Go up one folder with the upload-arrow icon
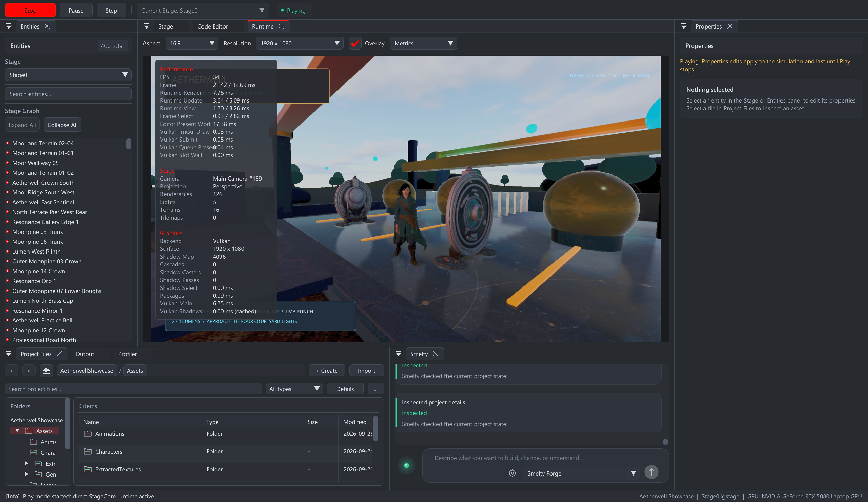The height and width of the screenshot is (502, 868). (46, 371)
